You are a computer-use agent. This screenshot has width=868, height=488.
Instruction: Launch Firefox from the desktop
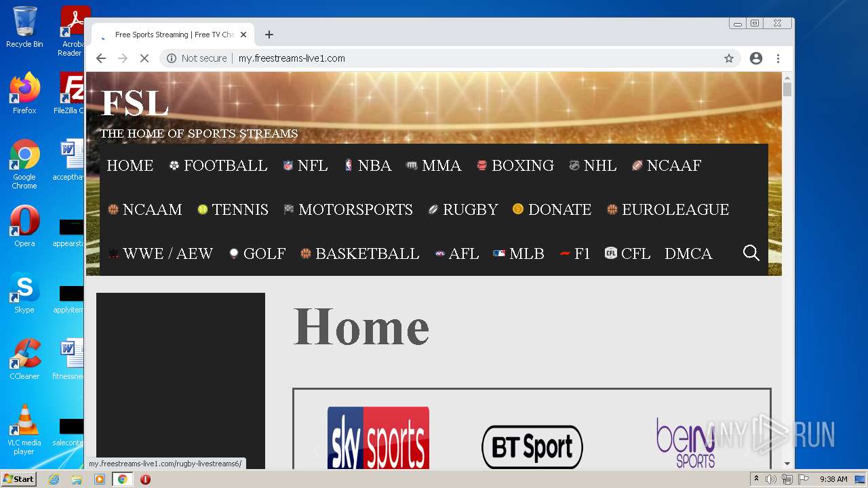pos(24,93)
